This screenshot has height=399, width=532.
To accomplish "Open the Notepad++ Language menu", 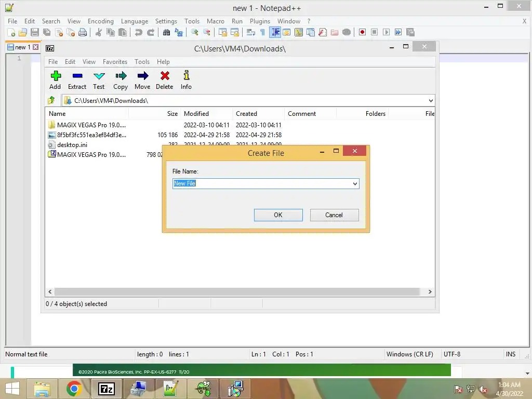I will click(x=135, y=21).
